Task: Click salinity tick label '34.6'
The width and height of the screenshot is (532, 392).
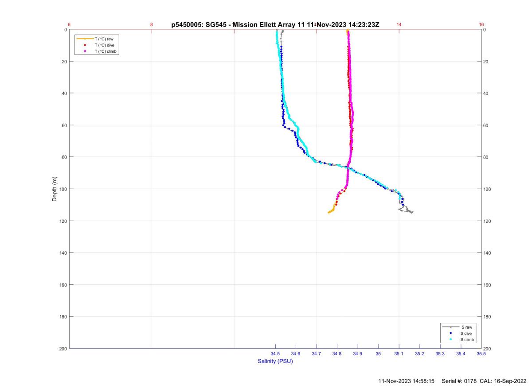Action: click(296, 353)
